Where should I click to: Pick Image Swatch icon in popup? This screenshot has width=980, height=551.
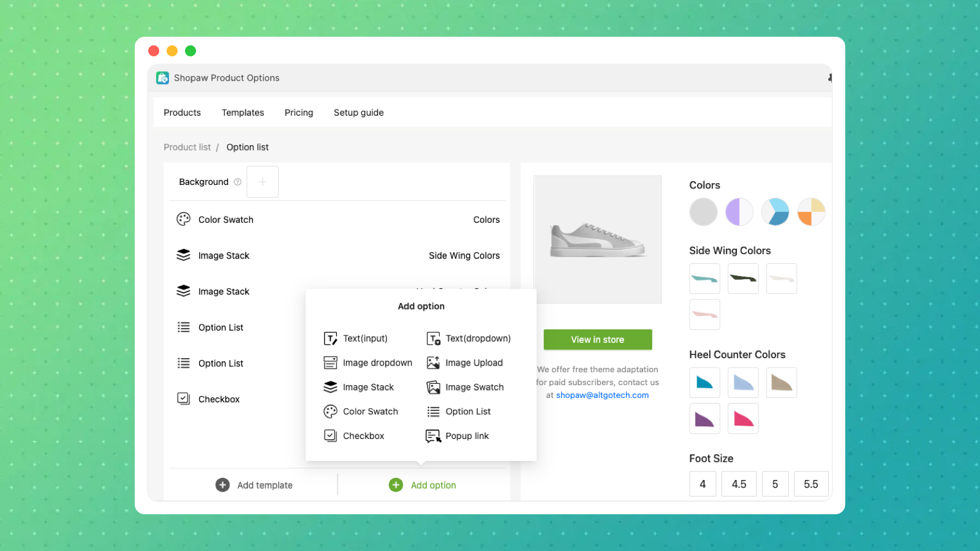[x=433, y=387]
